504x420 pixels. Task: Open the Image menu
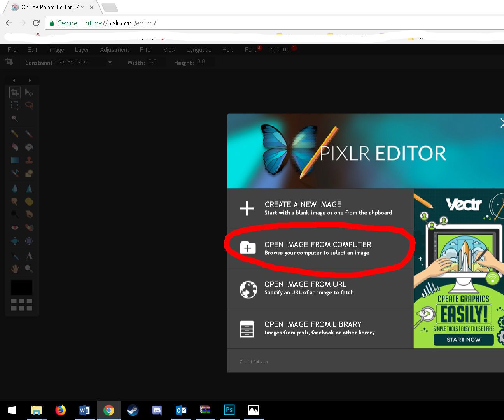56,50
